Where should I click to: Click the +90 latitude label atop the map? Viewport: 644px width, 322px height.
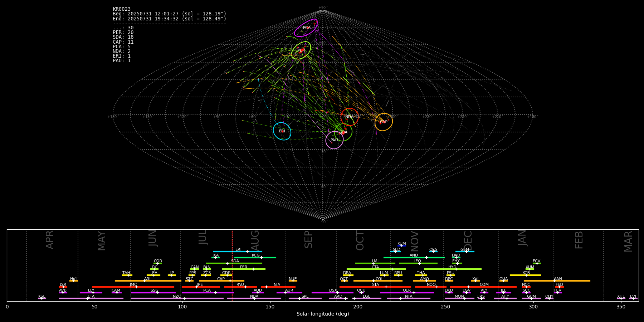(322, 8)
